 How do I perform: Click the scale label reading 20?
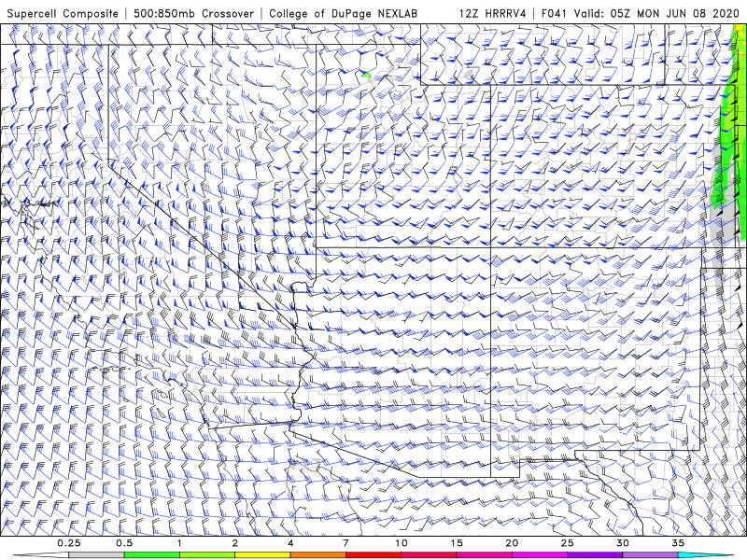point(512,543)
